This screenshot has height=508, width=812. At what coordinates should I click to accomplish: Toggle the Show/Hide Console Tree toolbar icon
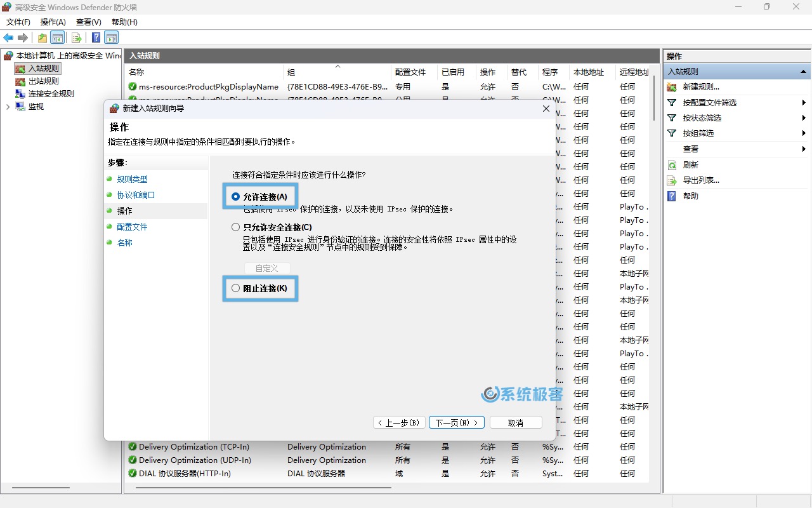click(x=58, y=38)
